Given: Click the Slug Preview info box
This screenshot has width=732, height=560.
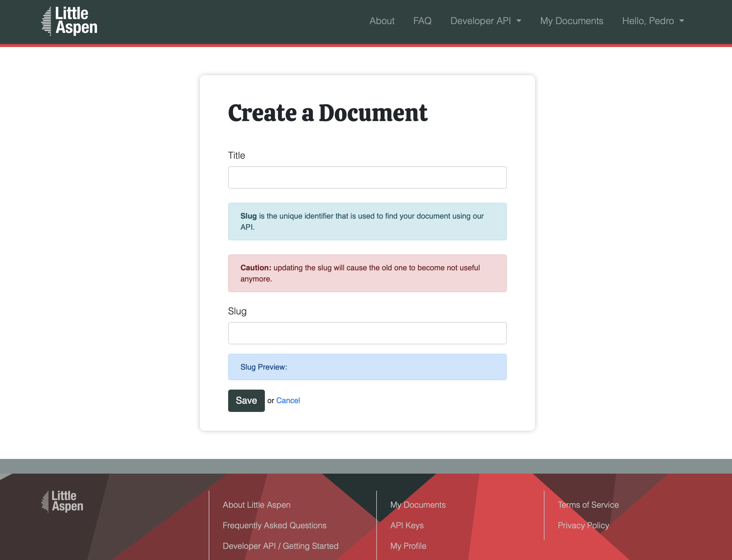Looking at the screenshot, I should (367, 367).
